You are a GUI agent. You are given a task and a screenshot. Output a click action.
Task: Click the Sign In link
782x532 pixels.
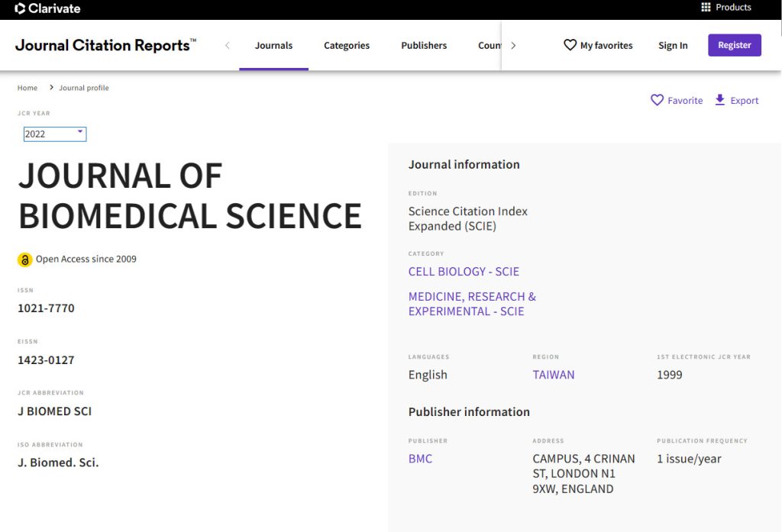pos(673,45)
